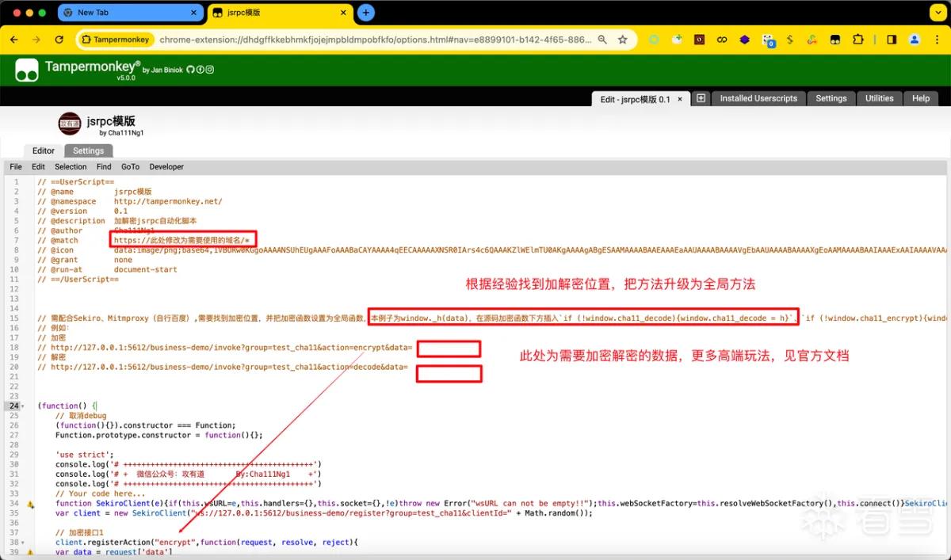The height and width of the screenshot is (560, 951).
Task: Click the warning marker on line 34
Action: click(x=30, y=504)
